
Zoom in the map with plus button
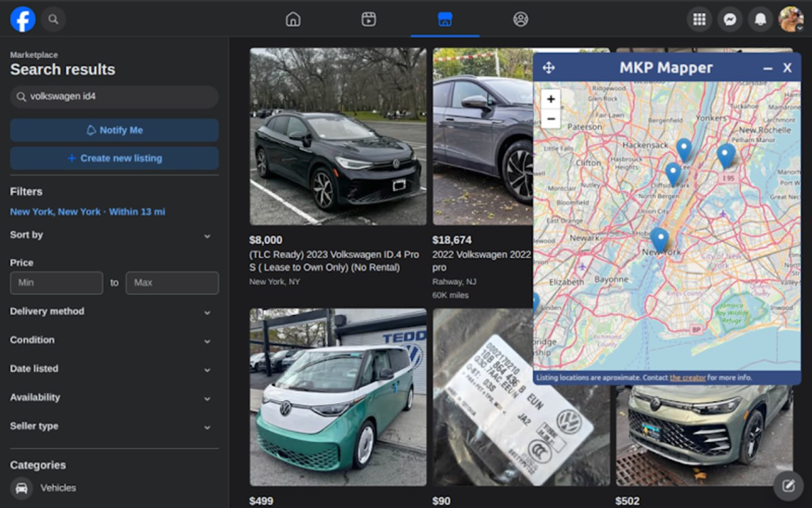click(551, 99)
